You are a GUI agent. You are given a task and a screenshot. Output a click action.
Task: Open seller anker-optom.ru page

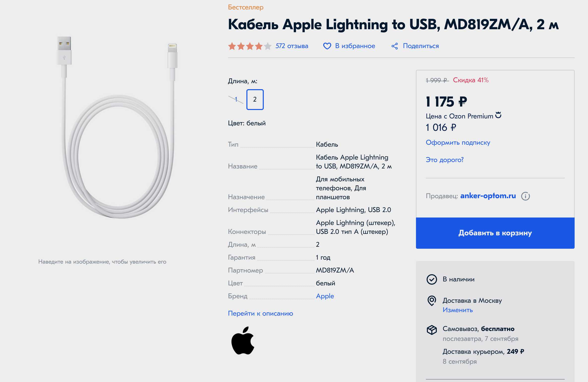[488, 196]
